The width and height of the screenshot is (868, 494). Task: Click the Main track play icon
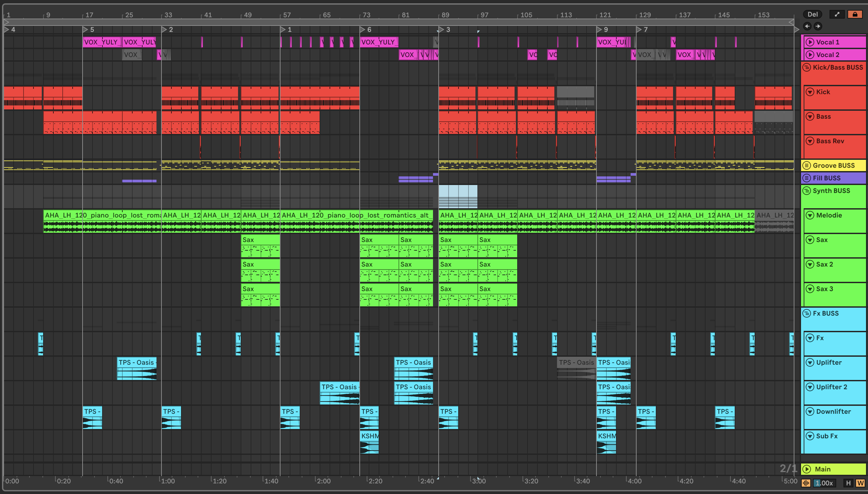[807, 469]
